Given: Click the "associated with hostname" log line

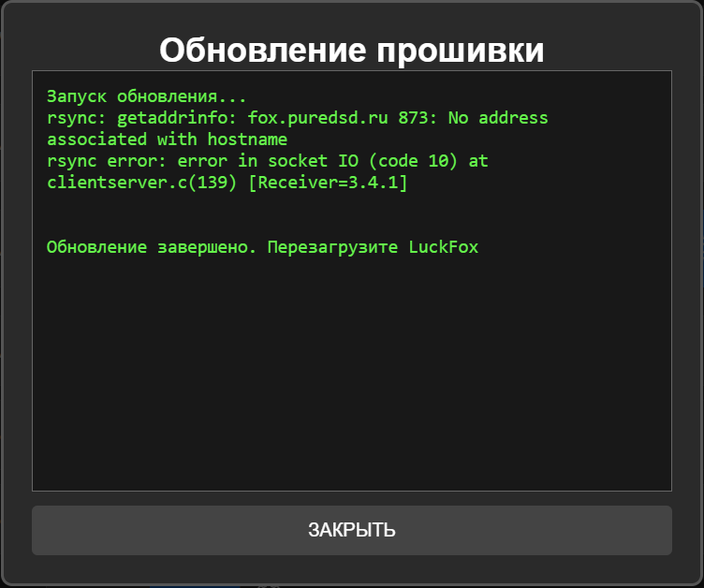Looking at the screenshot, I should pyautogui.click(x=167, y=140).
